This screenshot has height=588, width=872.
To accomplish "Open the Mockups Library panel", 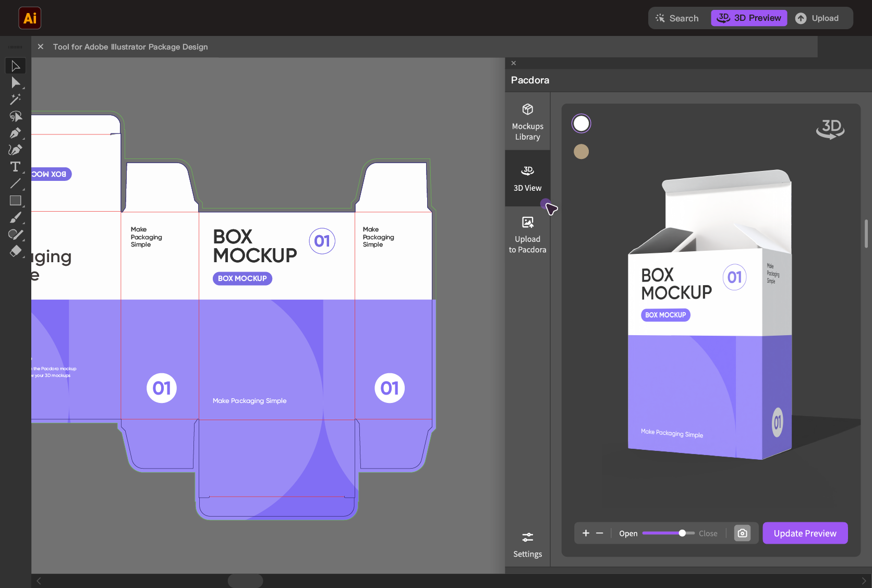I will click(527, 121).
